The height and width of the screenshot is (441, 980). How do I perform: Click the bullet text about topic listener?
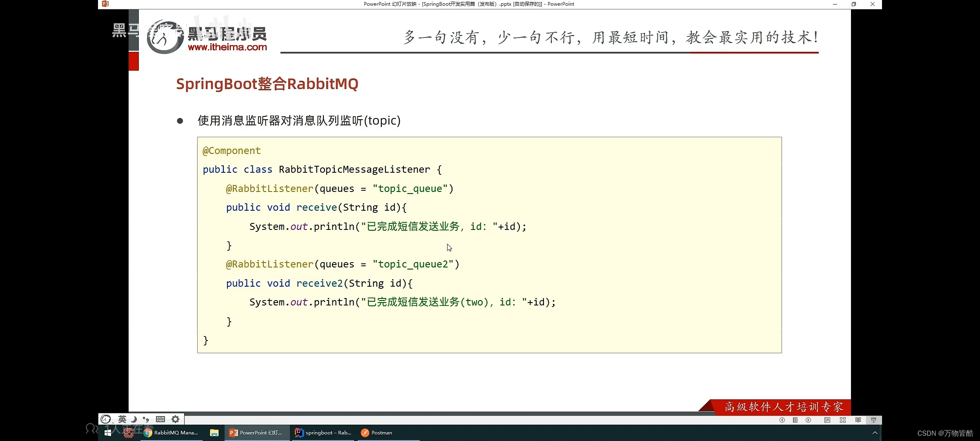click(x=299, y=120)
